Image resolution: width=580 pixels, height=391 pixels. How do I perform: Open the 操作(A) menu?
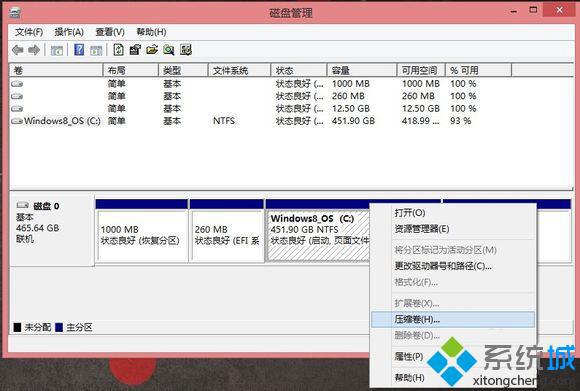pyautogui.click(x=69, y=32)
